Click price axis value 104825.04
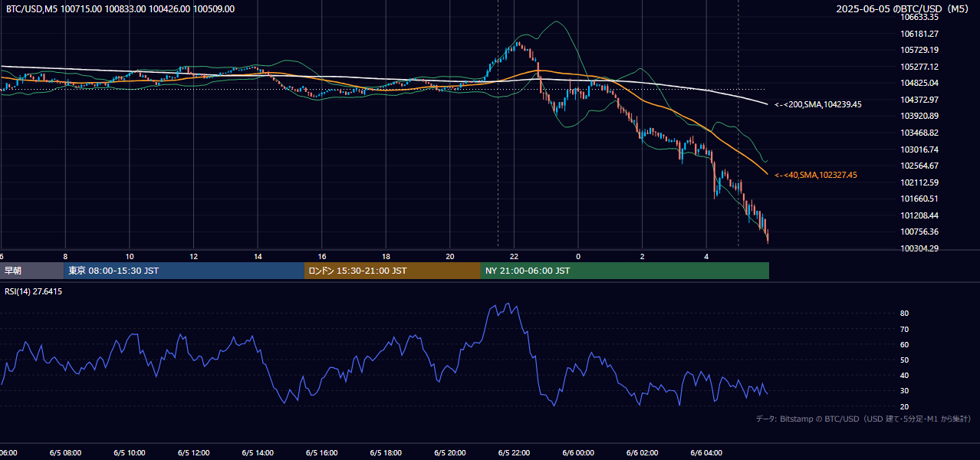980x460 pixels. (x=919, y=83)
